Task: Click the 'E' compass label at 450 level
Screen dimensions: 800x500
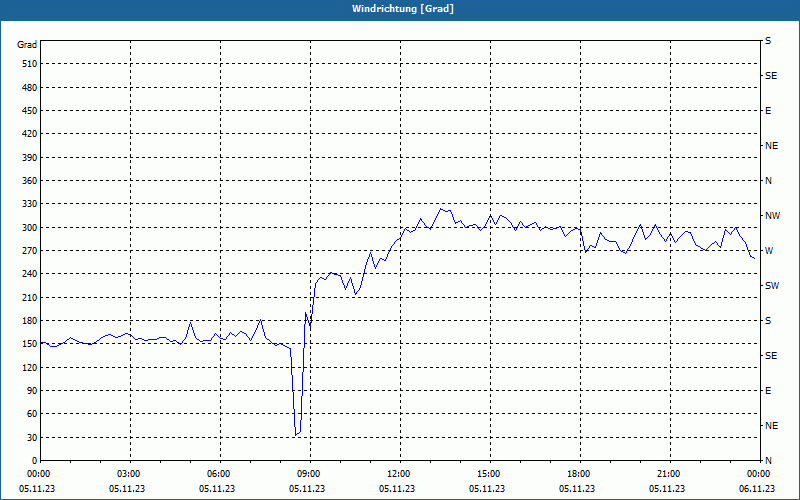Action: pyautogui.click(x=768, y=111)
